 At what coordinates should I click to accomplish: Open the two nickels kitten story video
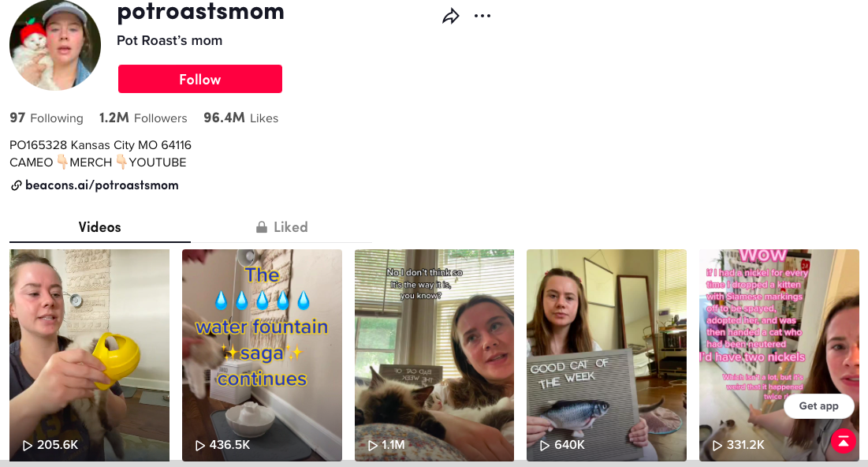pos(779,355)
